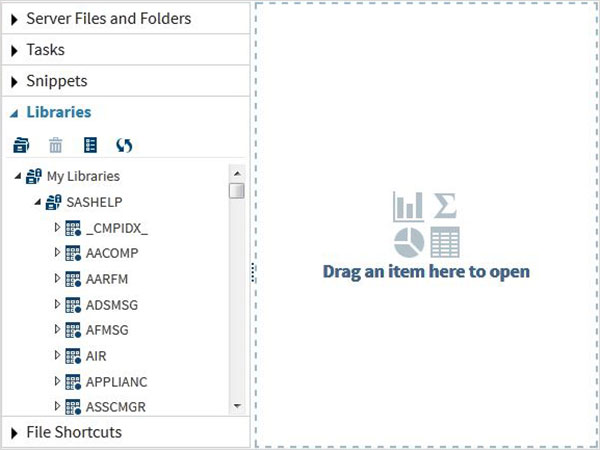Image resolution: width=600 pixels, height=450 pixels.
Task: Click the Delete library trash icon
Action: coord(55,145)
